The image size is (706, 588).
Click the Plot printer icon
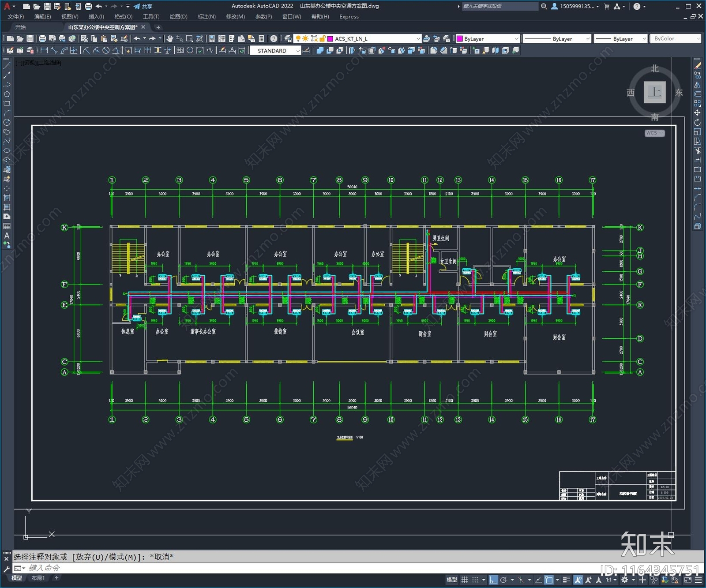42,39
